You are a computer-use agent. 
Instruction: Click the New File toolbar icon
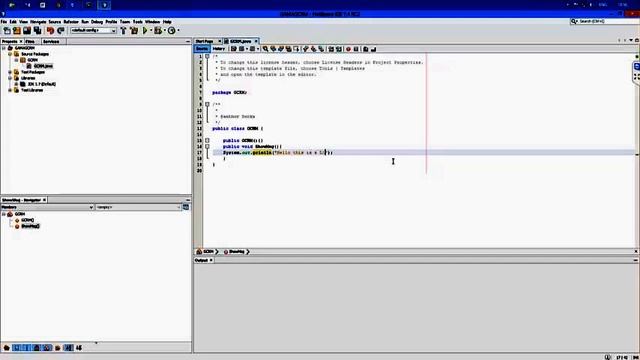pos(7,31)
